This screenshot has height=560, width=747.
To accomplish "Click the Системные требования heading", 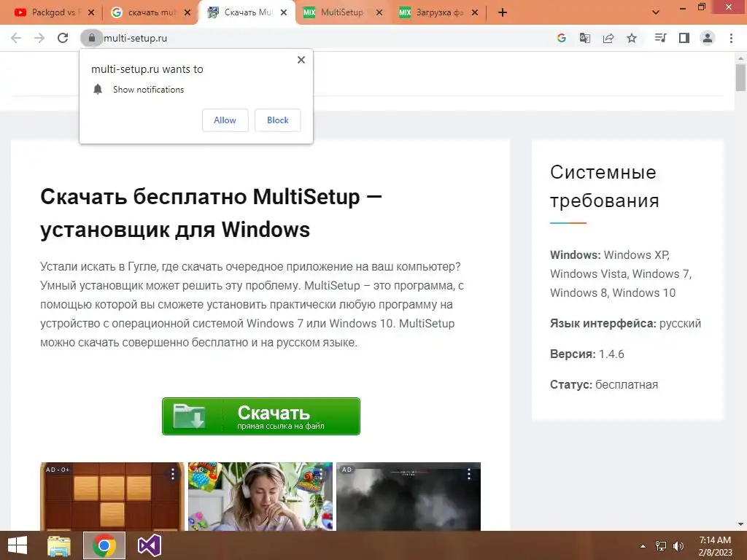I will 605,186.
